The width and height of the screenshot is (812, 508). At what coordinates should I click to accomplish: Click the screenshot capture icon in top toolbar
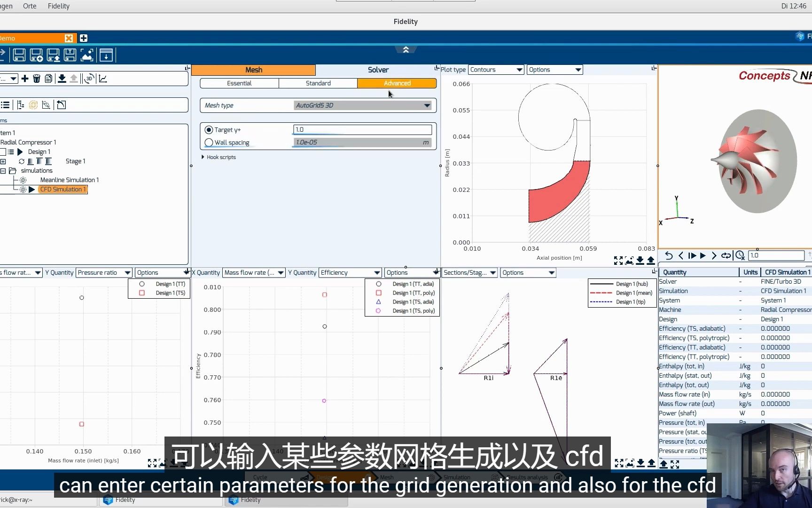[87, 56]
